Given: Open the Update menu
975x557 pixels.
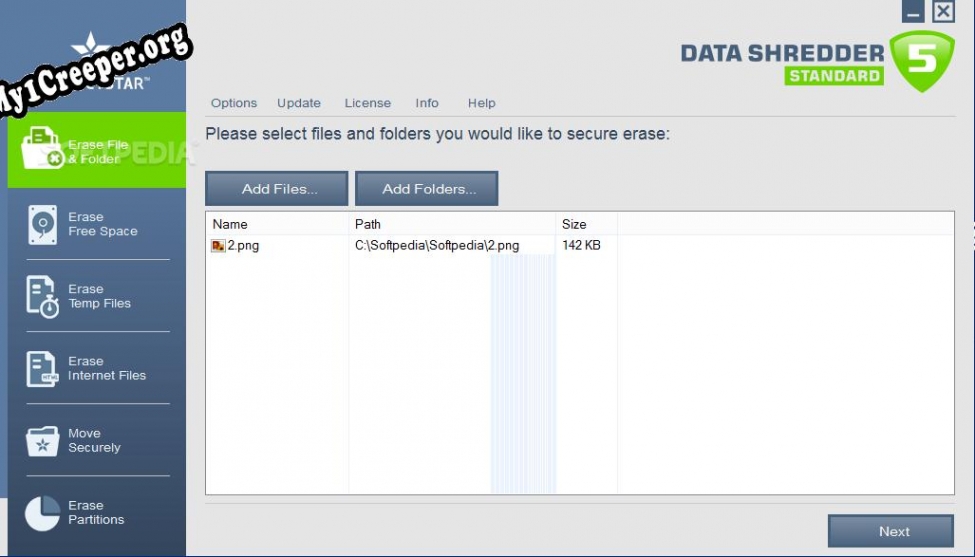Looking at the screenshot, I should (x=299, y=103).
